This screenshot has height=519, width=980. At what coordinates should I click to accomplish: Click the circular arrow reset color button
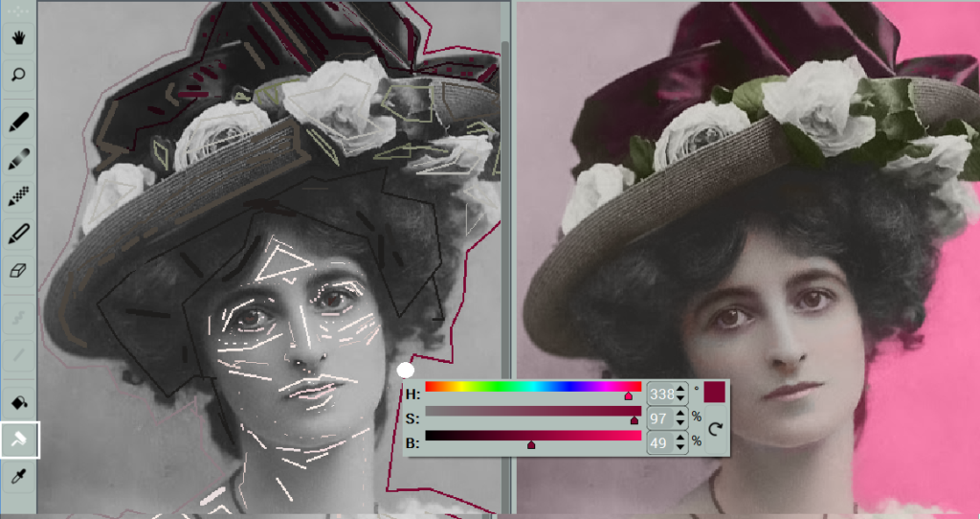pos(715,429)
